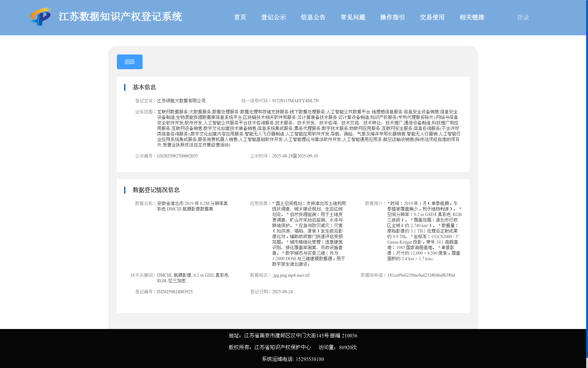Open the 登记公示 menu item

coord(273,17)
